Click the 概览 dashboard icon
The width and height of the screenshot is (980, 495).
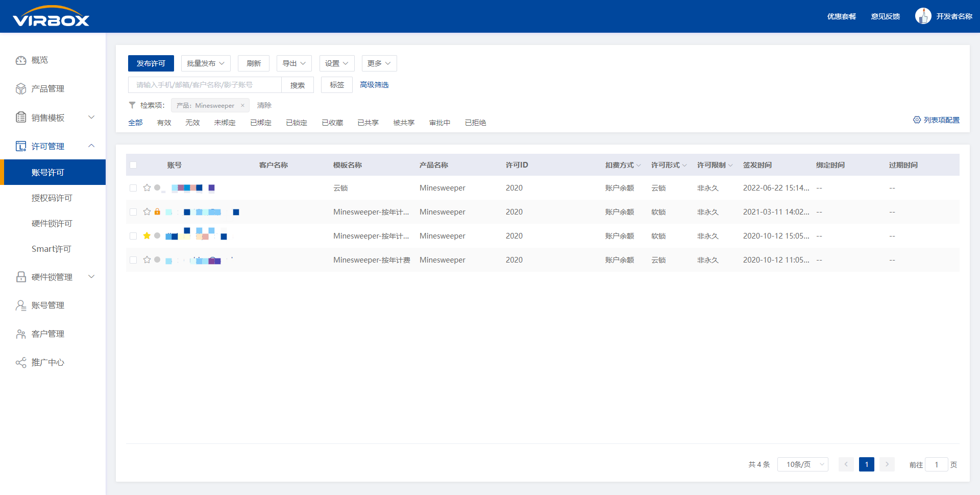pyautogui.click(x=21, y=60)
